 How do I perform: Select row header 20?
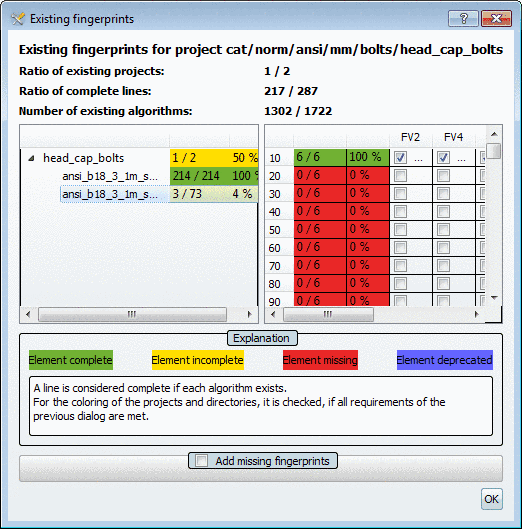point(279,176)
